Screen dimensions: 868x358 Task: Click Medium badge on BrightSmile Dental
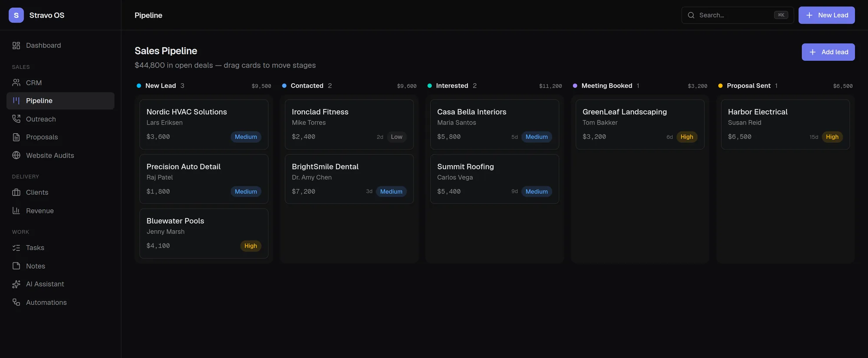(391, 191)
